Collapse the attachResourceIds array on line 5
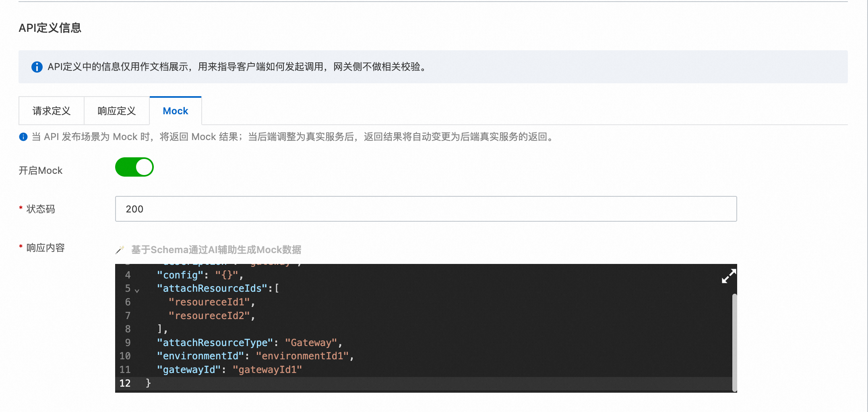 click(x=137, y=290)
